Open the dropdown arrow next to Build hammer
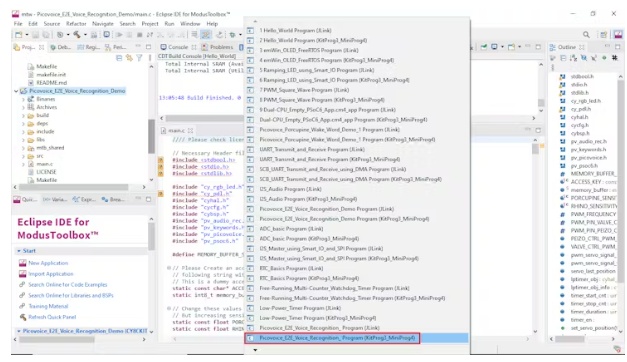This screenshot has height=362, width=627. coord(85,35)
